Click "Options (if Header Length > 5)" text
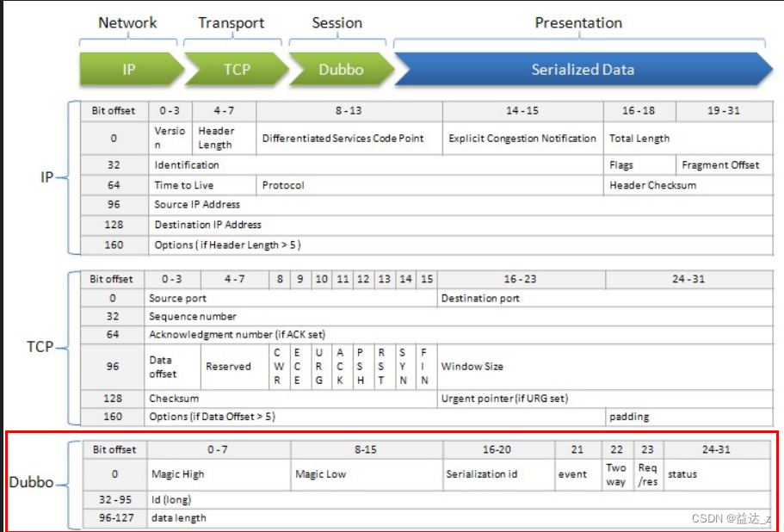784x532 pixels. pyautogui.click(x=227, y=245)
